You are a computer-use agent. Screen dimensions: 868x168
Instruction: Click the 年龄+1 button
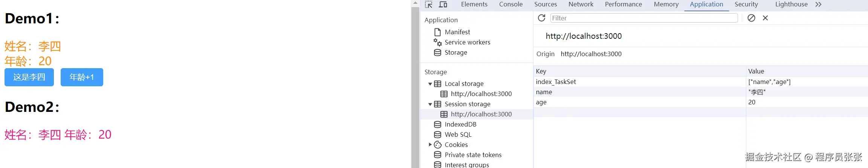click(82, 77)
